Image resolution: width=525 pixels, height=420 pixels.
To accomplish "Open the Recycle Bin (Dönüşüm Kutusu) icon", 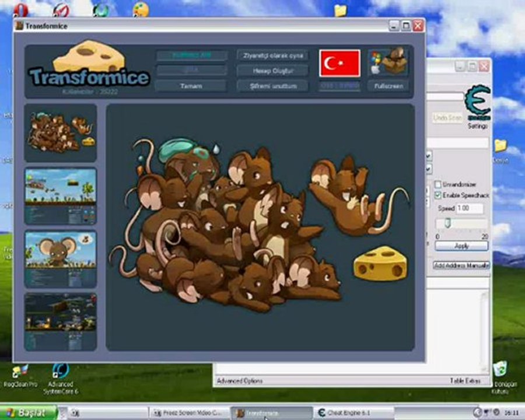I will (502, 377).
